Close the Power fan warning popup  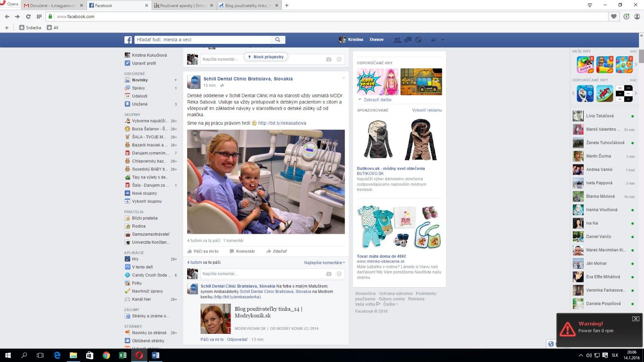[636, 319]
